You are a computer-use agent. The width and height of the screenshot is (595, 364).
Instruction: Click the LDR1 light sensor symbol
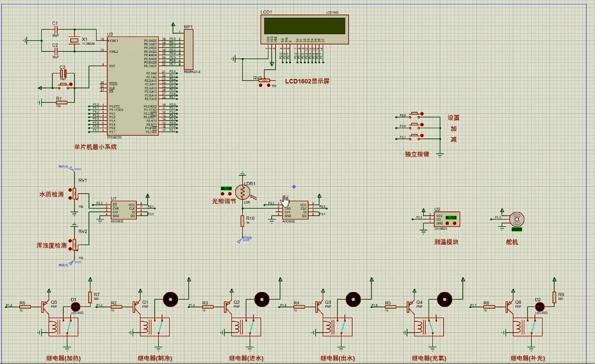[242, 191]
